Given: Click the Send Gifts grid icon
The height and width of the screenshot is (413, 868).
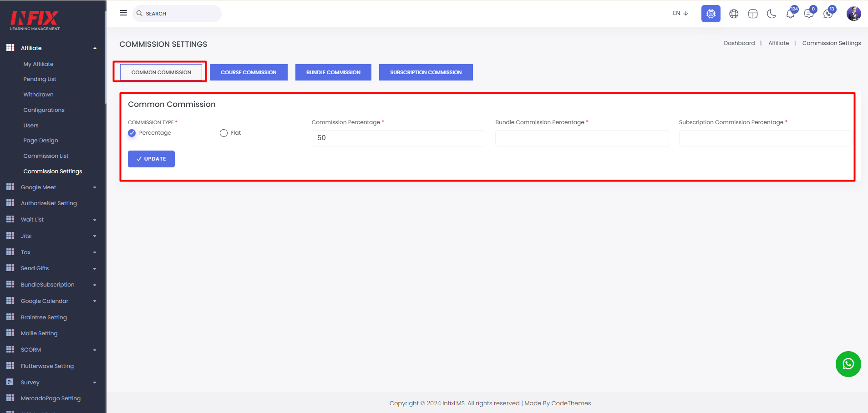Looking at the screenshot, I should 10,268.
